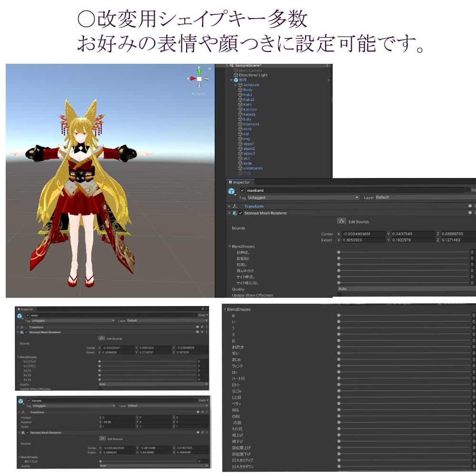The image size is (476, 476).
Task: Open the mimi Transform three-dot context menu
Action: (207, 327)
